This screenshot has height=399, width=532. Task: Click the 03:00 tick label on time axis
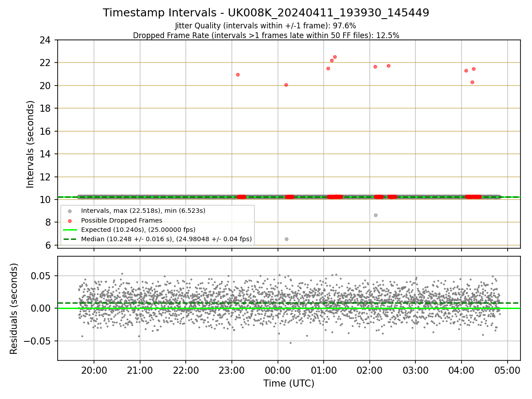click(x=415, y=370)
